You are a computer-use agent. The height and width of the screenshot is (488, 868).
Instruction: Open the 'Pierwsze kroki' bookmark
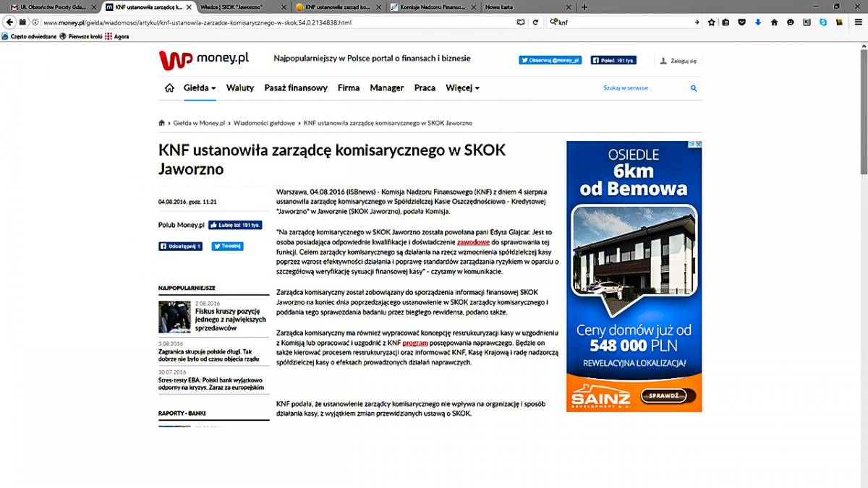82,36
